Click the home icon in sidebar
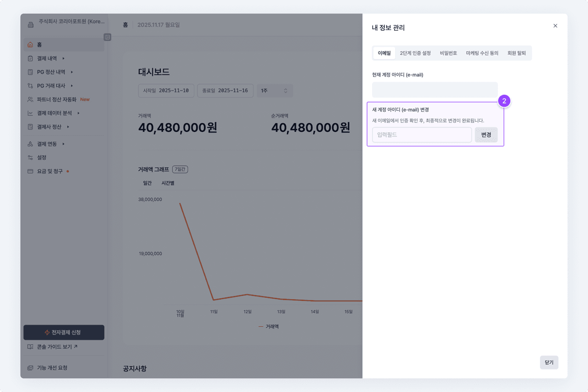 coord(30,45)
